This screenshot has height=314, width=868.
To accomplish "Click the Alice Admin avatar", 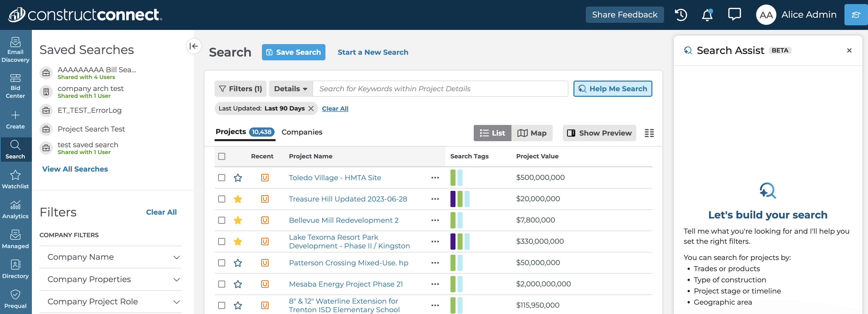I will pos(766,15).
